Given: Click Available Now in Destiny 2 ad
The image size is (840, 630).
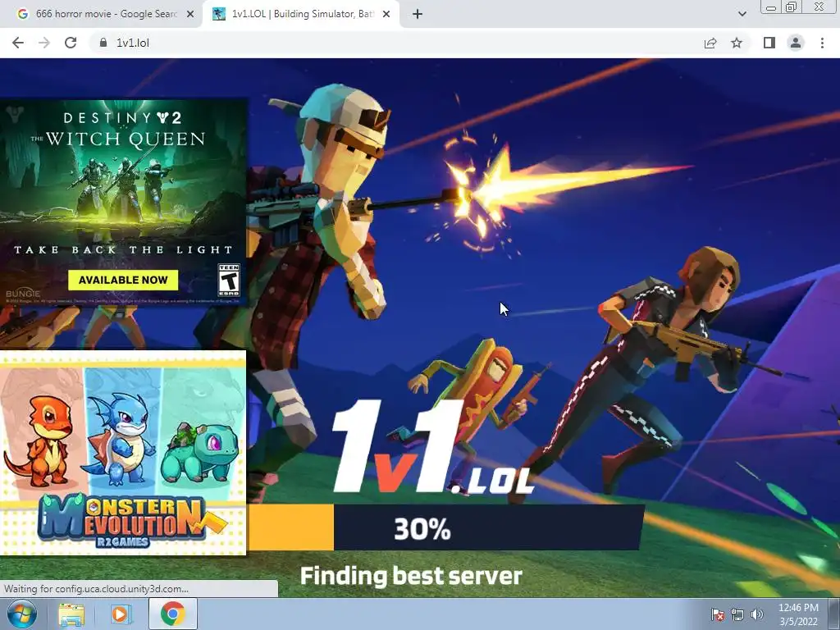Looking at the screenshot, I should tap(123, 280).
